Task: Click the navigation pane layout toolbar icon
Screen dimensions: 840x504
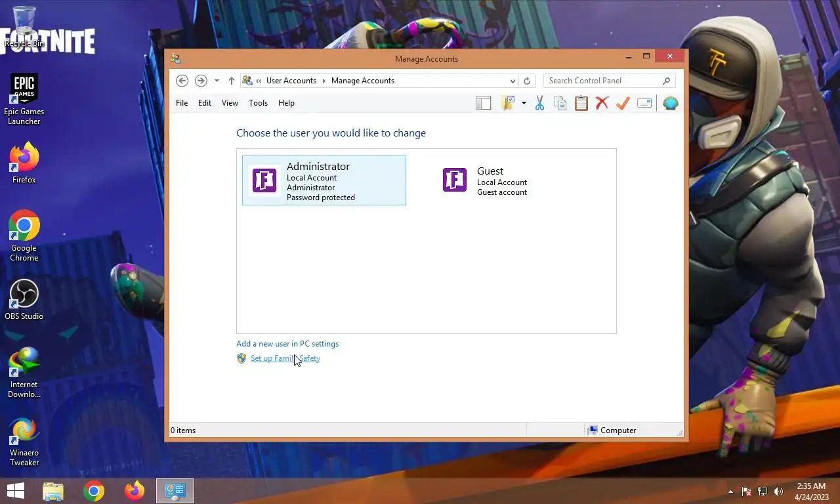Action: point(484,103)
